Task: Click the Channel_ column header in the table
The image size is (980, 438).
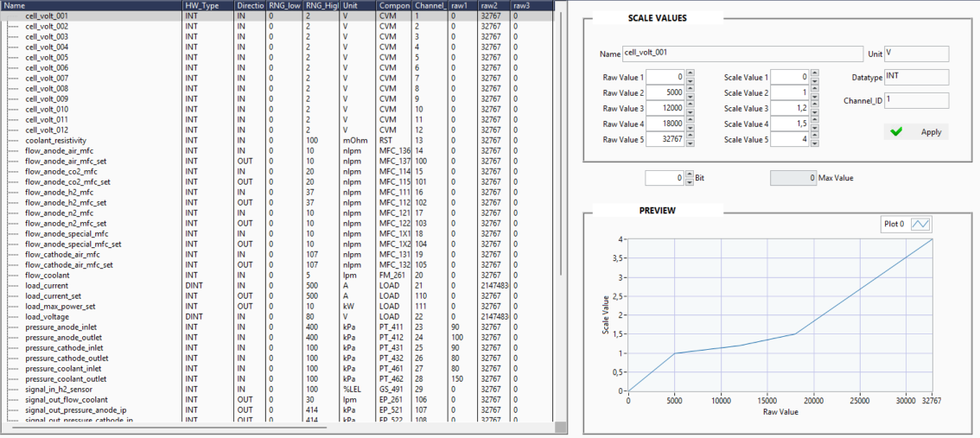Action: pyautogui.click(x=430, y=5)
